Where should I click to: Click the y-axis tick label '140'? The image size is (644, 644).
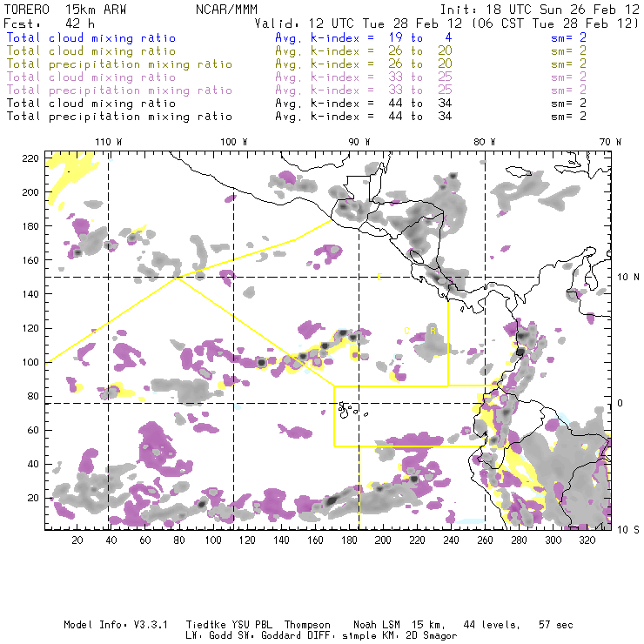coord(30,294)
